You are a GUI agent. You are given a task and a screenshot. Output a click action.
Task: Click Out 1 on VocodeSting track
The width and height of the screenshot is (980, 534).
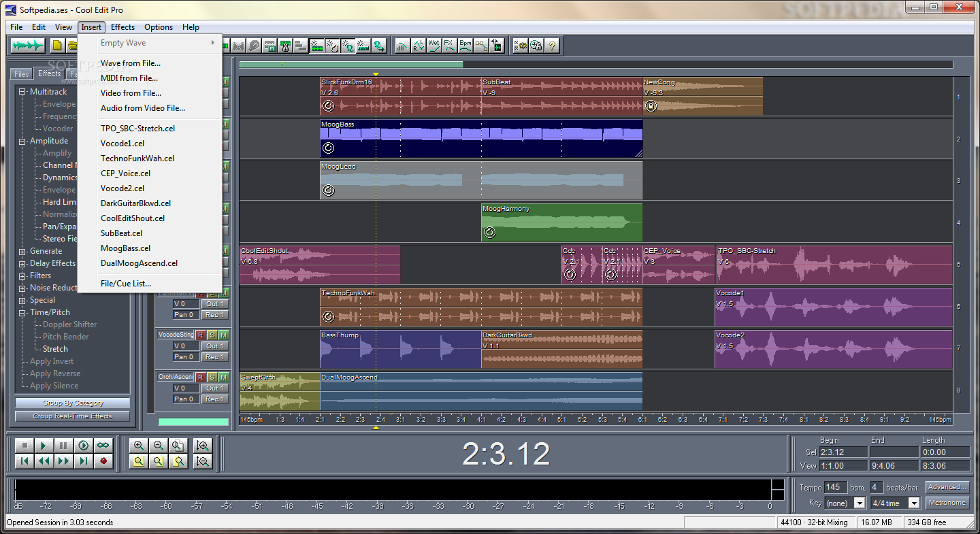216,346
